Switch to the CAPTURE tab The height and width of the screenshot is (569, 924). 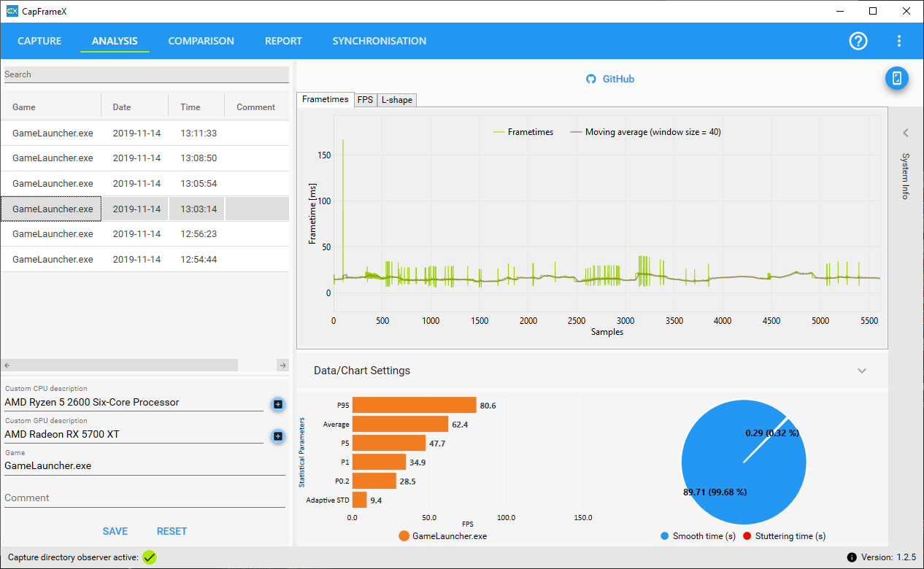[x=39, y=41]
